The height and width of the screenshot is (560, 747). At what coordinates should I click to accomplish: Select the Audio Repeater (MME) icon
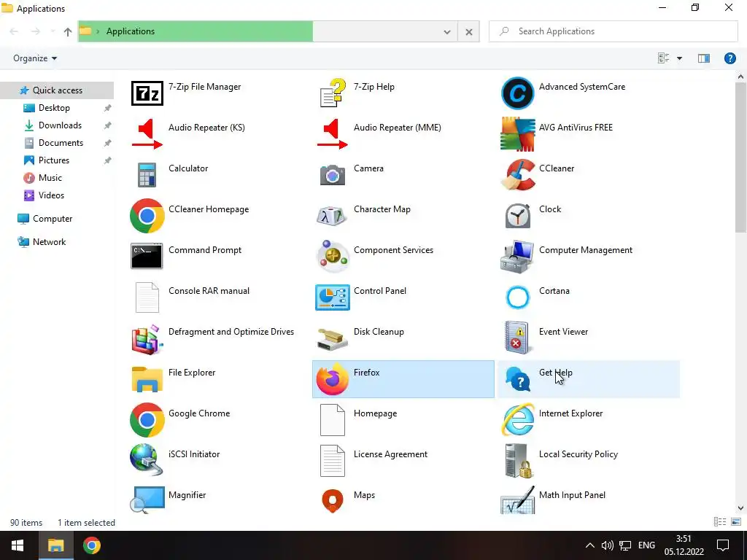[333, 134]
